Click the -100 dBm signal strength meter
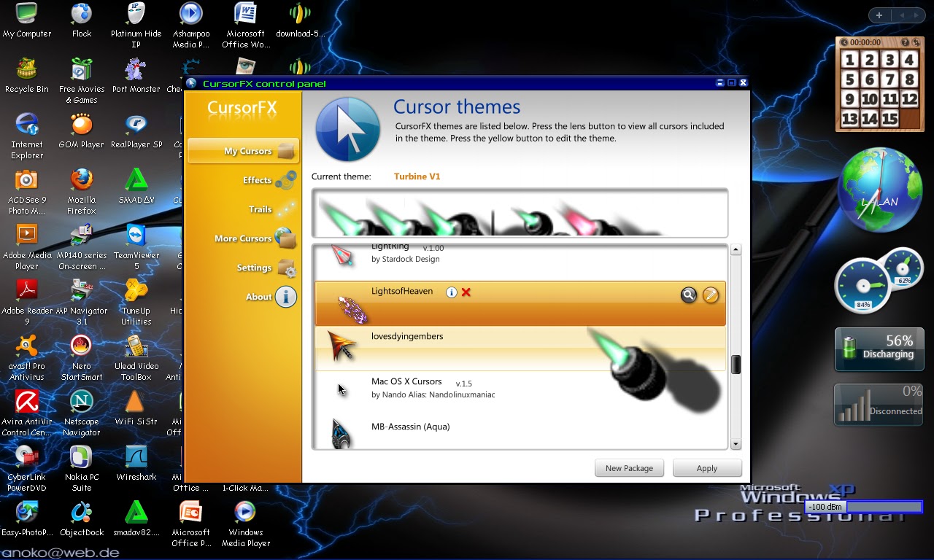Screen dimensions: 934x560 coord(863,507)
